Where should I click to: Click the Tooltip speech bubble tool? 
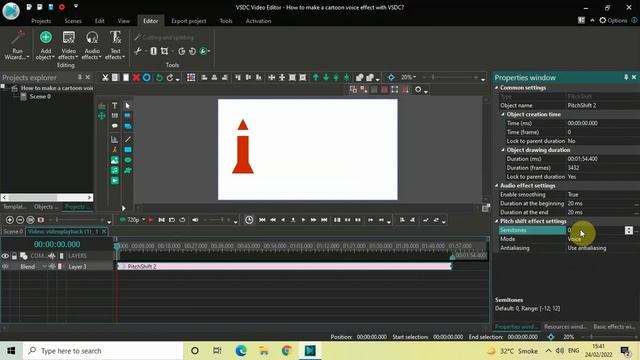pos(115,126)
